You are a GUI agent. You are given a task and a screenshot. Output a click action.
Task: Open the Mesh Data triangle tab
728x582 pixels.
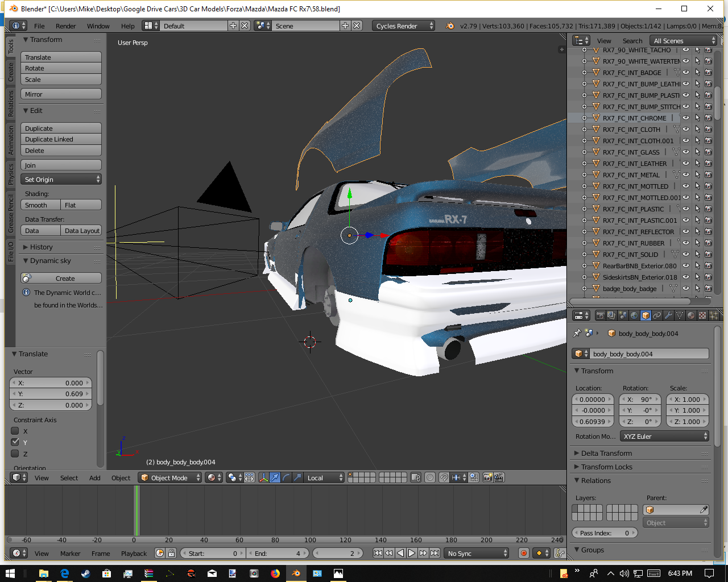(680, 315)
